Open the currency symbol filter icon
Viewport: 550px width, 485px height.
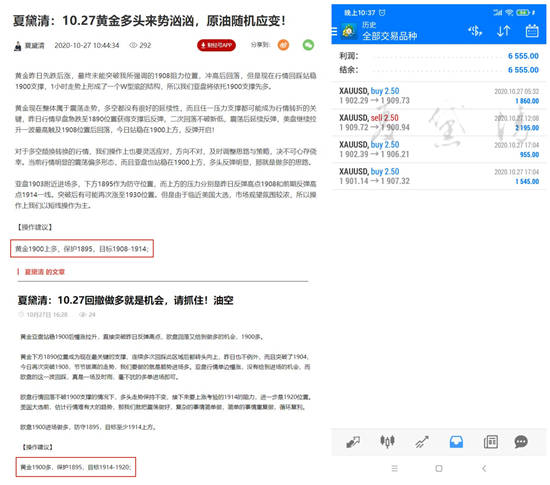(475, 31)
